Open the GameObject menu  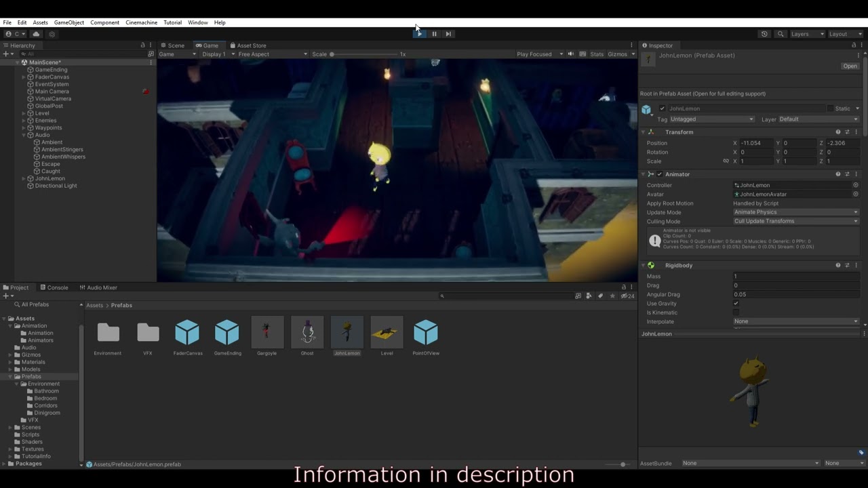click(x=69, y=22)
